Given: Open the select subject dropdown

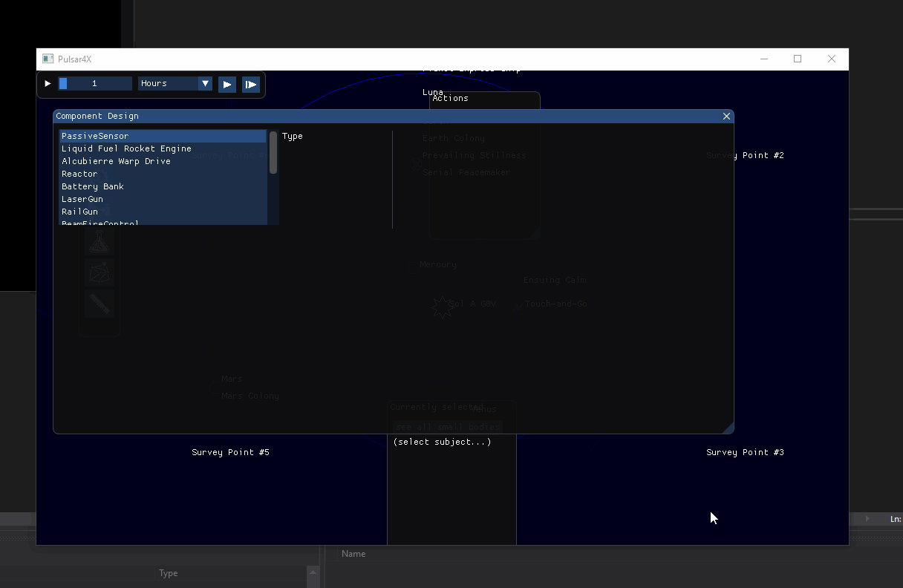Looking at the screenshot, I should [442, 442].
